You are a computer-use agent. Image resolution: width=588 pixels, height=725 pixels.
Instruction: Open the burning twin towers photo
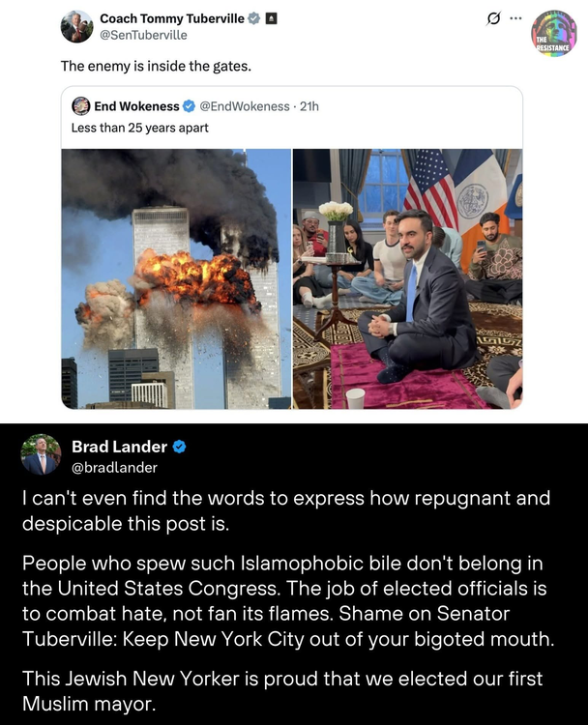[x=176, y=278]
